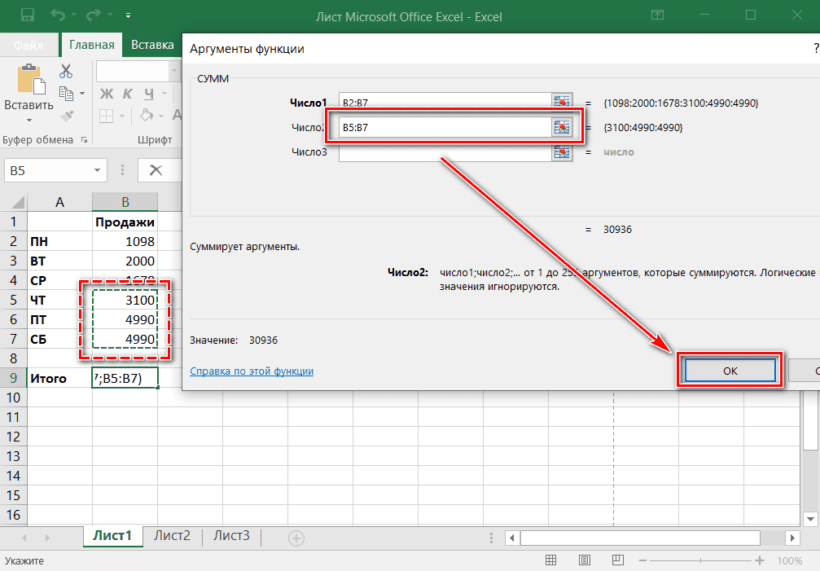This screenshot has height=571, width=820.
Task: Click the ПН cell in column A
Action: click(x=60, y=242)
